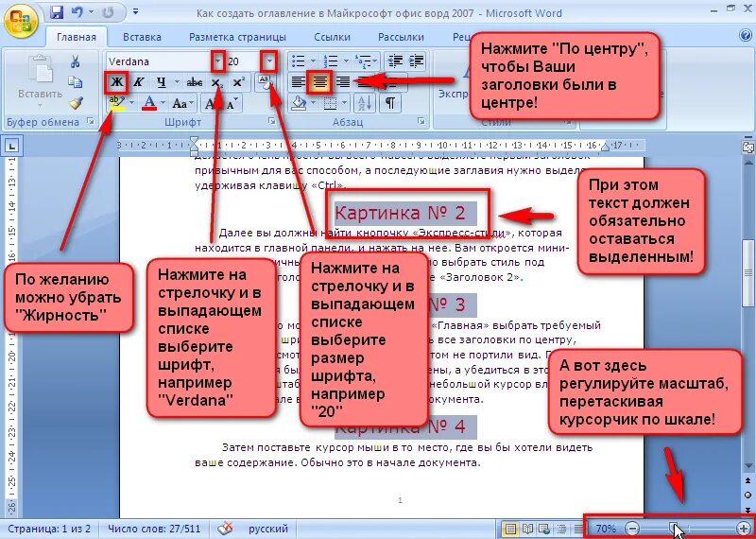
Task: Click Страница: 1 из 2 status
Action: click(49, 529)
